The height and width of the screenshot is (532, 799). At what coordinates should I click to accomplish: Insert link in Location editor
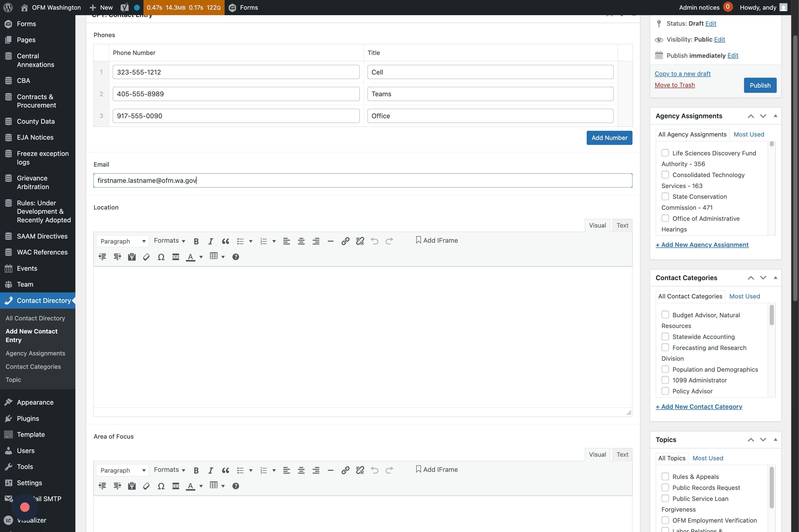point(345,241)
